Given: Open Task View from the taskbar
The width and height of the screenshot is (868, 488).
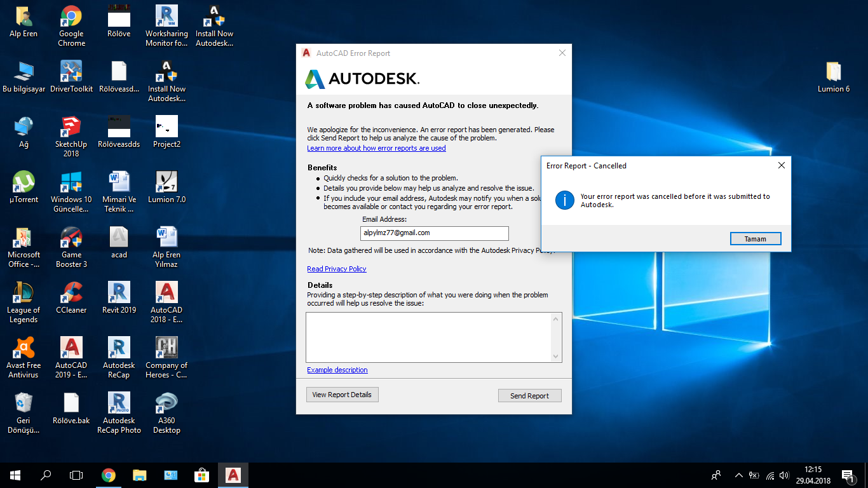Looking at the screenshot, I should pyautogui.click(x=76, y=475).
